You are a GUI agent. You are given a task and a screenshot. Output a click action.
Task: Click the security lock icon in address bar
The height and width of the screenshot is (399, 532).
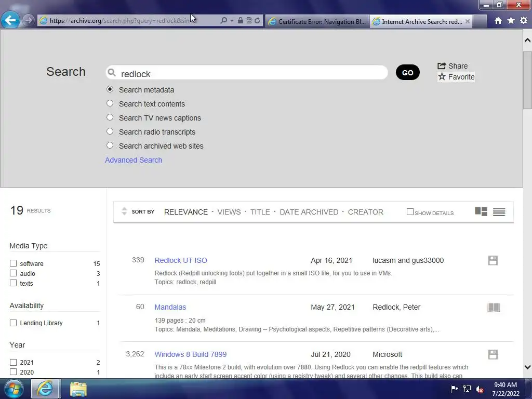tap(240, 20)
